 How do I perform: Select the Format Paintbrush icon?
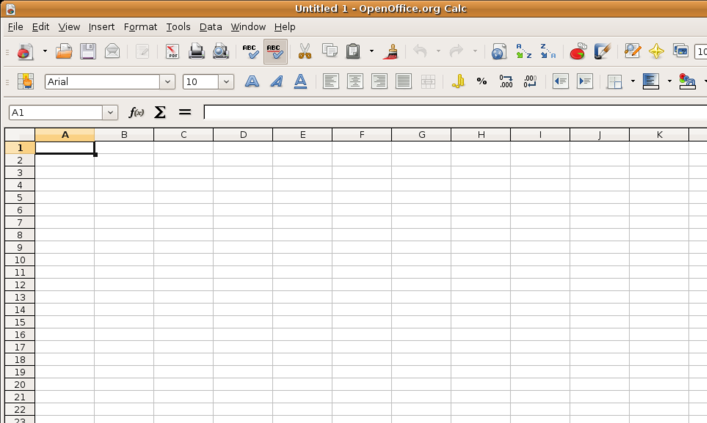tap(390, 51)
